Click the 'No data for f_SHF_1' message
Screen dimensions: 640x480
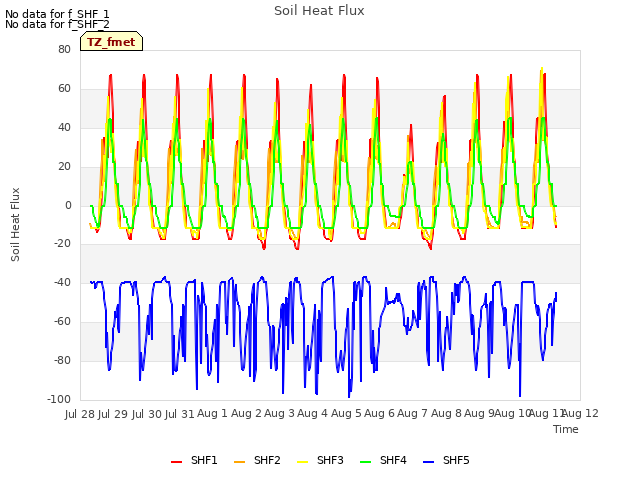tap(57, 14)
